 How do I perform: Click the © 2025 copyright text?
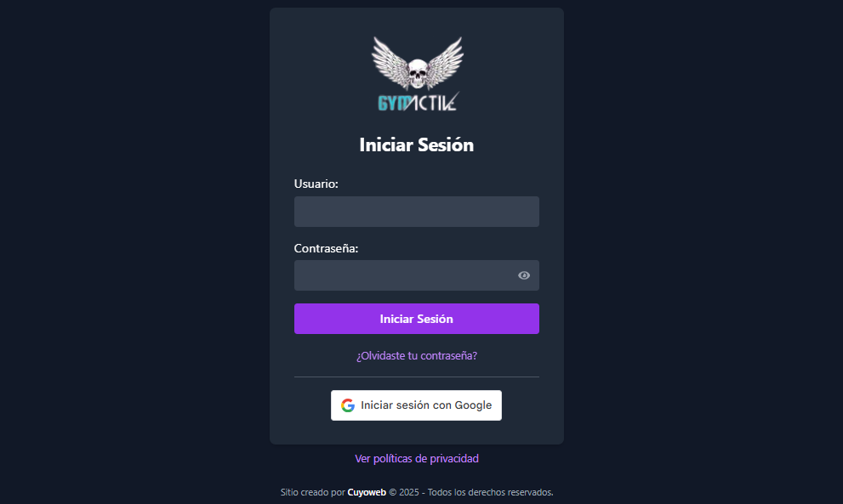[405, 492]
